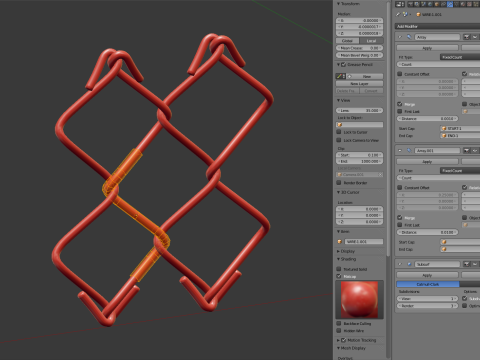480x360 pixels.
Task: Click the New Layer button
Action: point(359,84)
